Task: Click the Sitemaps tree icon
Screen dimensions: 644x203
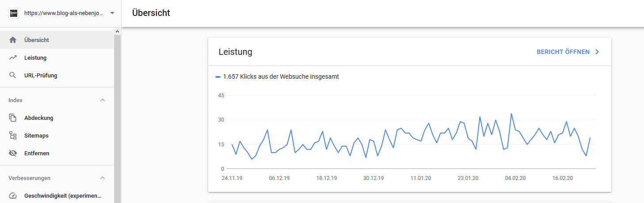Action: [x=13, y=135]
